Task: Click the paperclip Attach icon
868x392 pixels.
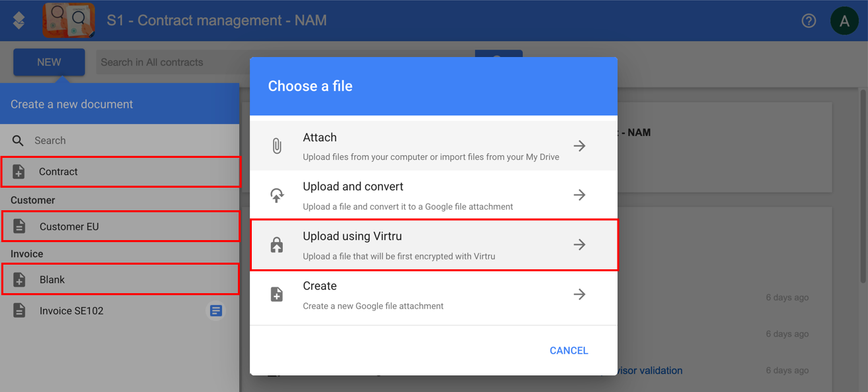Action: [277, 146]
